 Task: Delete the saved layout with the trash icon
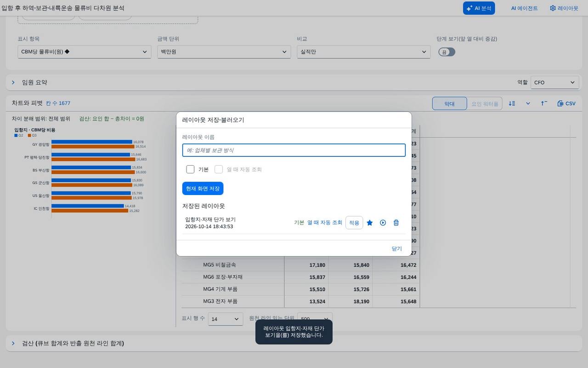coord(396,223)
